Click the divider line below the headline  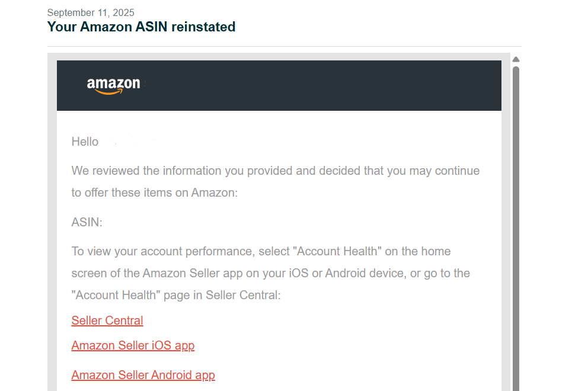click(285, 46)
